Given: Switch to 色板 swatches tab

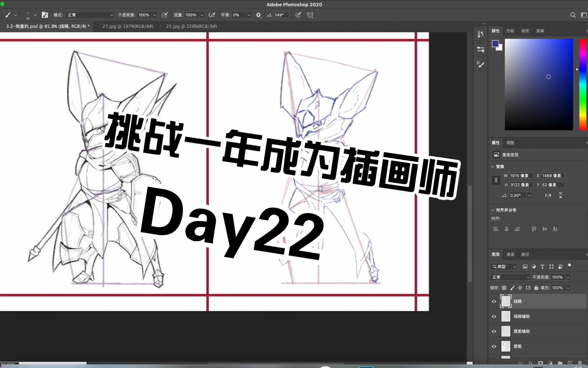Looking at the screenshot, I should pos(510,31).
